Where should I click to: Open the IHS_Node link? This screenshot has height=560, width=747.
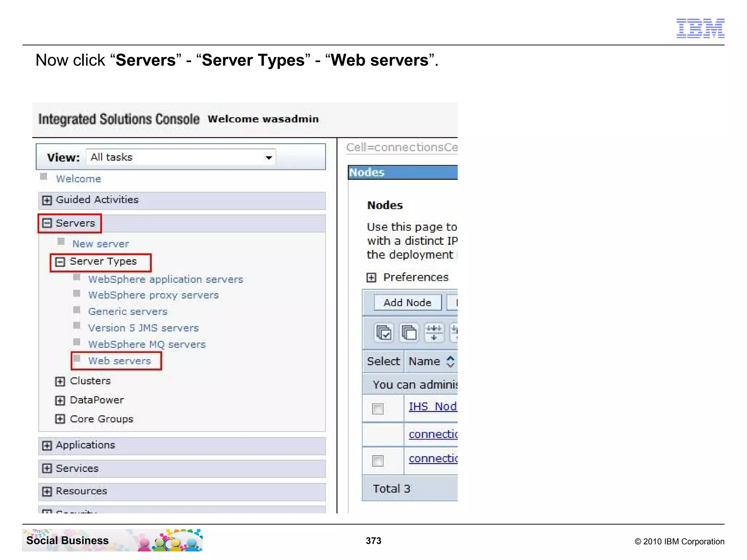433,406
